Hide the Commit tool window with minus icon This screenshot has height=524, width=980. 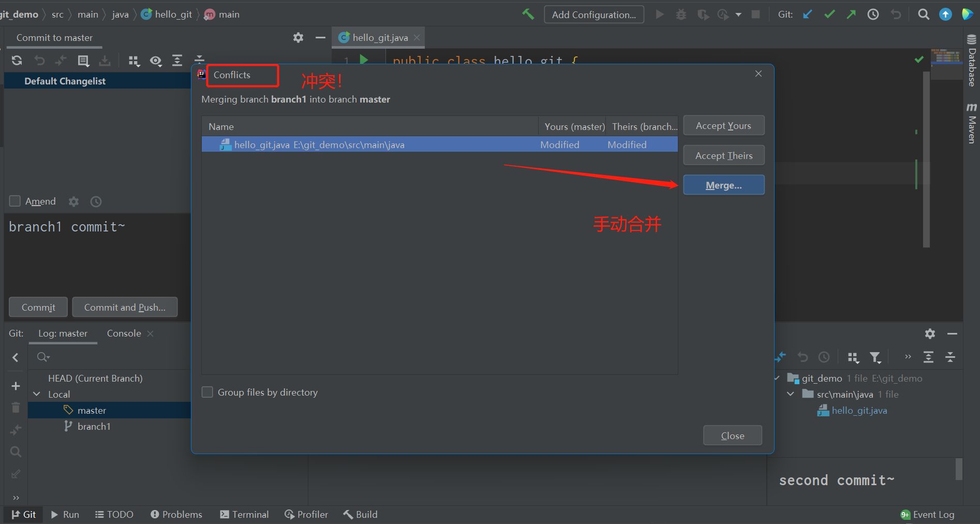pos(320,37)
